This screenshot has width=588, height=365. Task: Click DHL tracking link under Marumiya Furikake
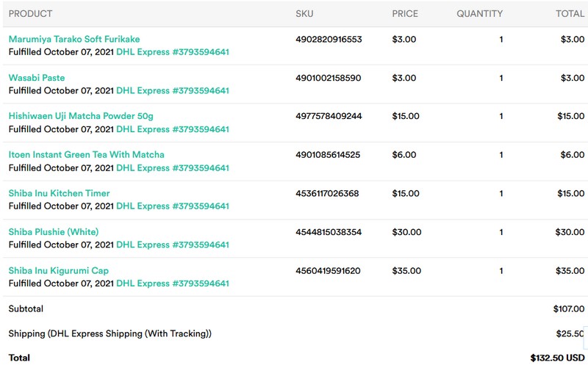(173, 52)
